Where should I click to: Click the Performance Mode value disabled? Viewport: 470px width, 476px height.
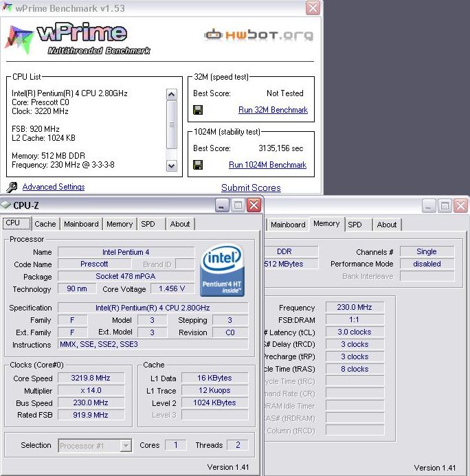[x=427, y=264]
